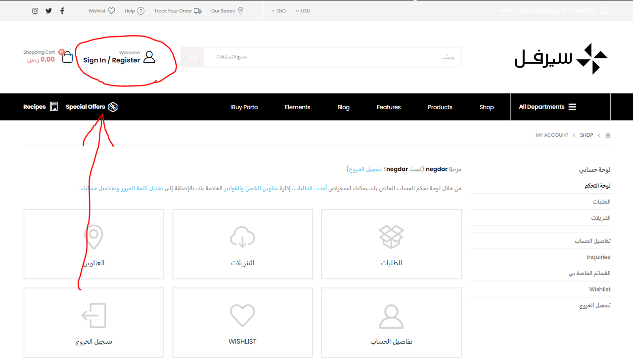Click the user account avatar icon
Screen dimensions: 633x364
149,57
